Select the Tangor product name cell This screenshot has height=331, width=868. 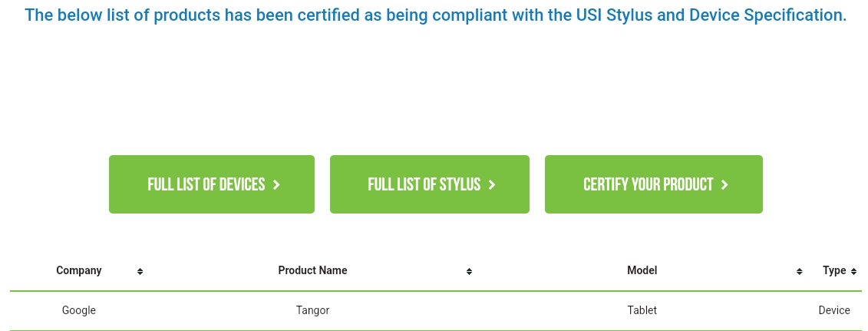[x=312, y=310]
